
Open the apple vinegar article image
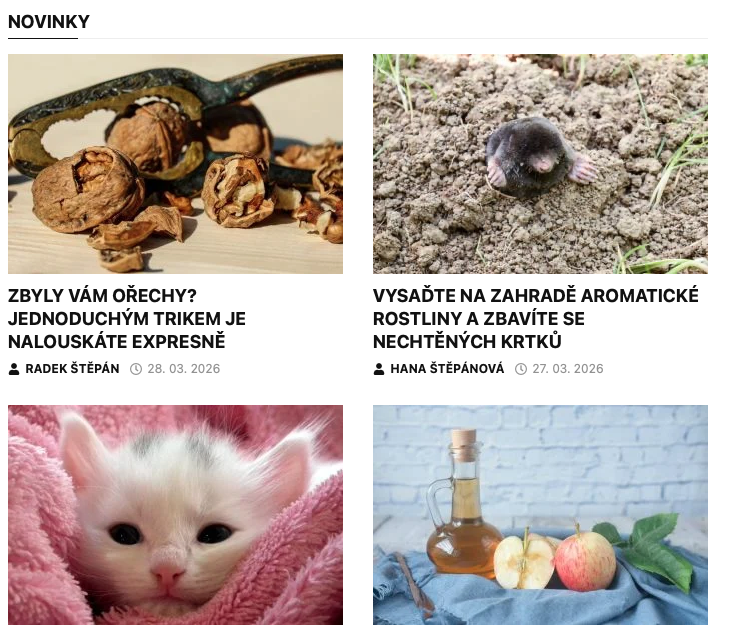(540, 515)
